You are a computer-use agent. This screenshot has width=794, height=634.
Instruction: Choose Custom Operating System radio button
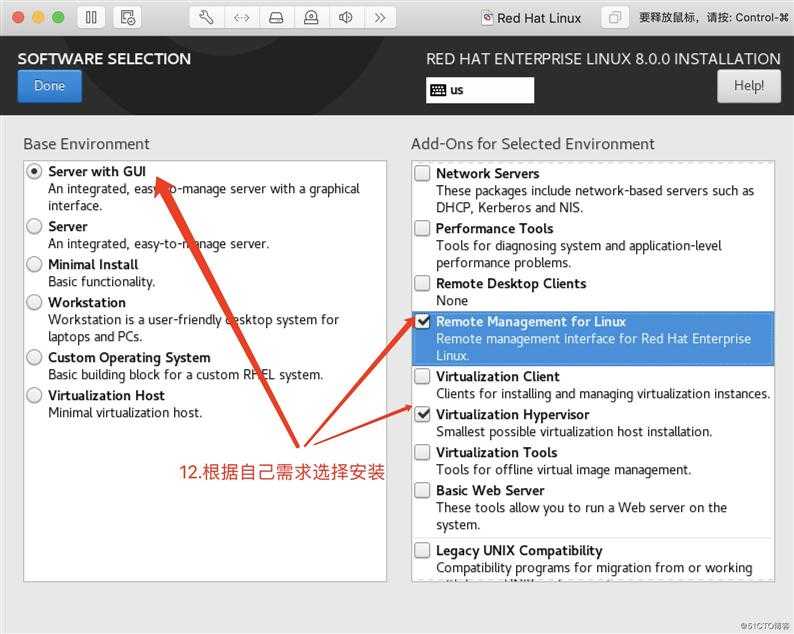34,358
